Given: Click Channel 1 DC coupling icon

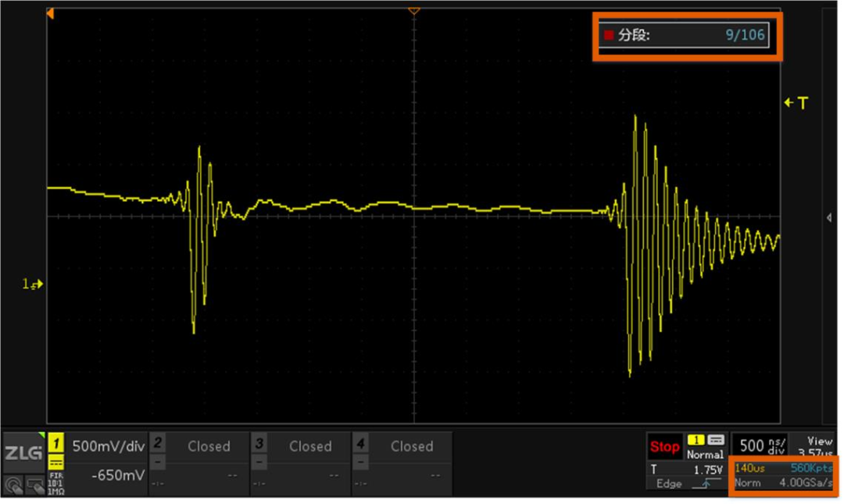Looking at the screenshot, I should click(56, 463).
